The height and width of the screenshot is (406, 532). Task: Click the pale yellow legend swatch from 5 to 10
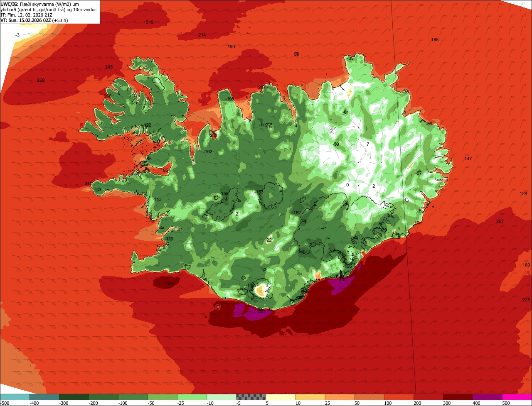[x=281, y=397]
